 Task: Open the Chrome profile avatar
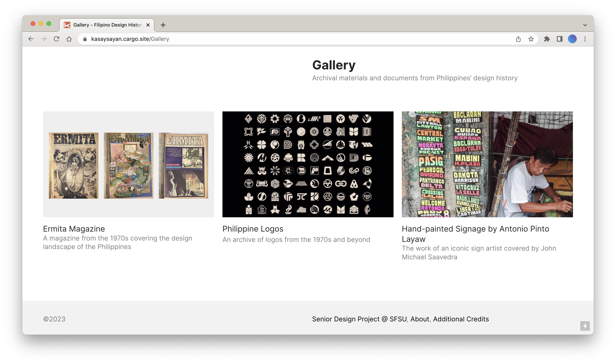point(572,39)
